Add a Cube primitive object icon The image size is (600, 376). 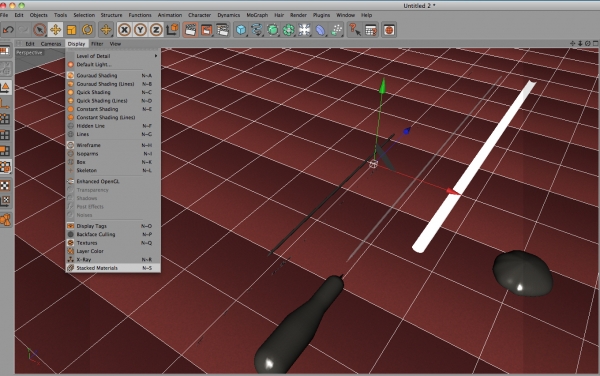[241, 29]
